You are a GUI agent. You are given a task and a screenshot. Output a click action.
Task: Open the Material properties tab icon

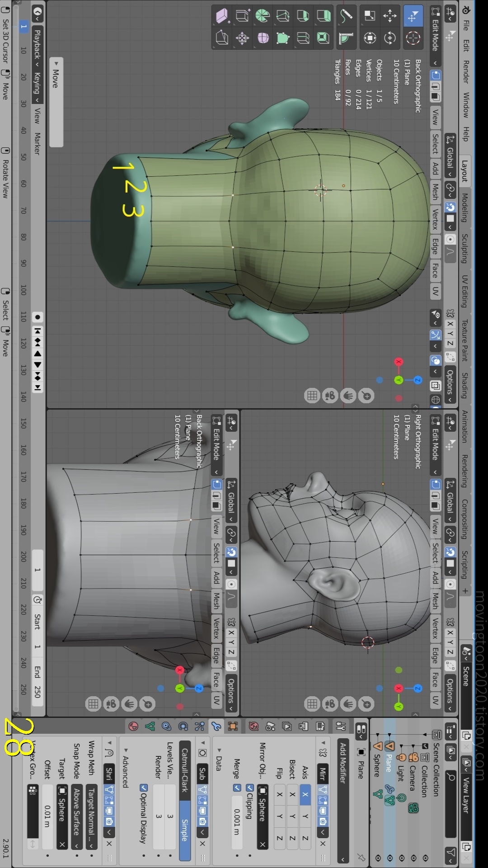[133, 726]
